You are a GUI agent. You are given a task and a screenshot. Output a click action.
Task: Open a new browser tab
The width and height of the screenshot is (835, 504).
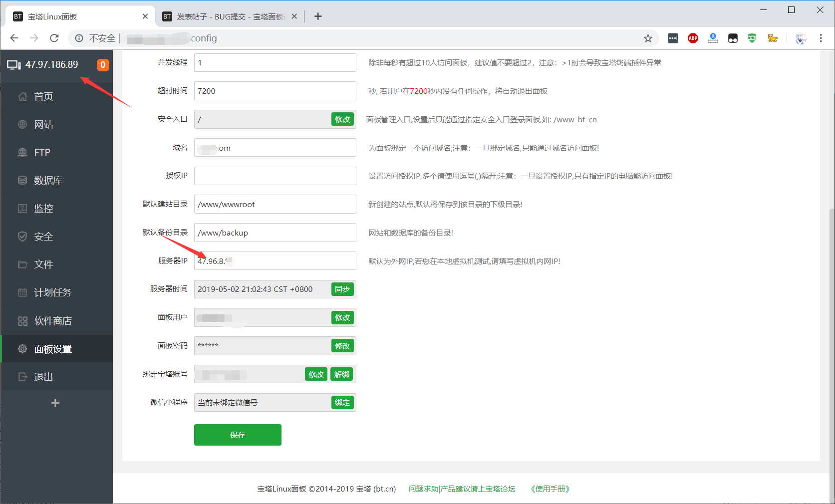click(x=318, y=16)
